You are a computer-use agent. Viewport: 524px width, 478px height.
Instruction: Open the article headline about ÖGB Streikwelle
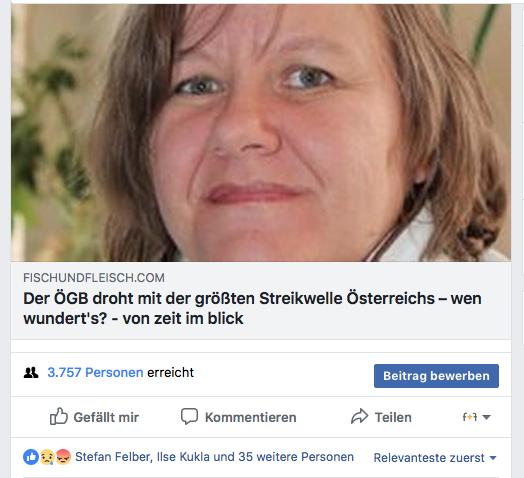[252, 308]
